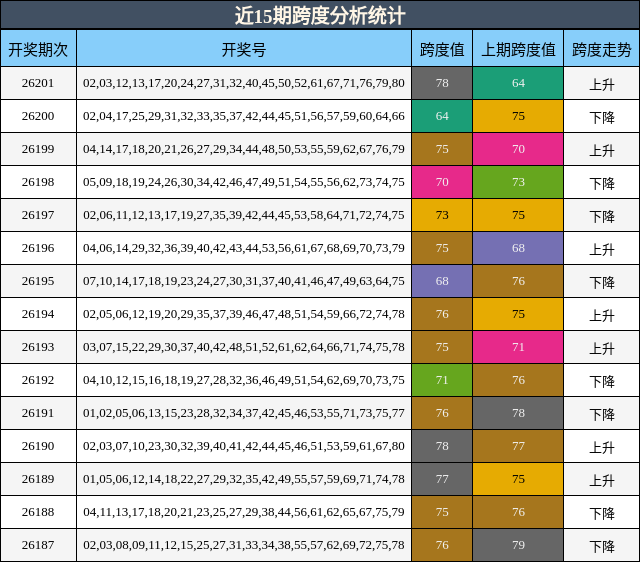Click previous span value 77 in row 26190
This screenshot has width=640, height=562.
pyautogui.click(x=518, y=446)
